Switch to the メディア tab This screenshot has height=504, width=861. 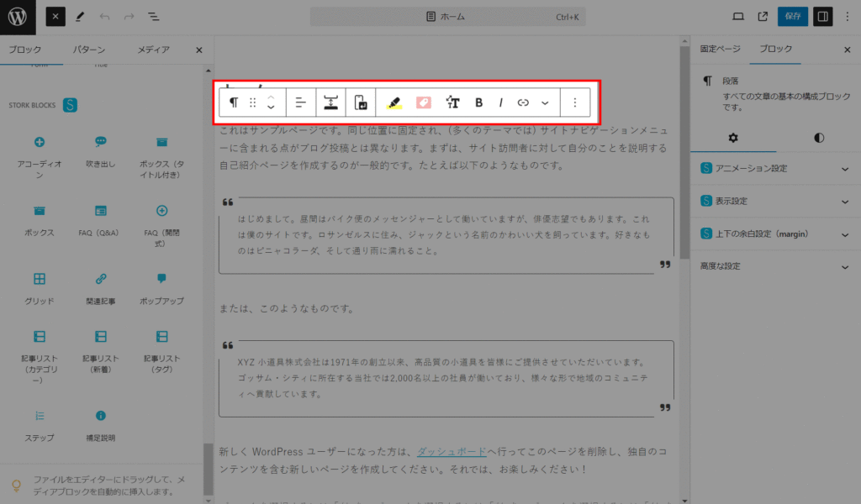[x=153, y=50]
